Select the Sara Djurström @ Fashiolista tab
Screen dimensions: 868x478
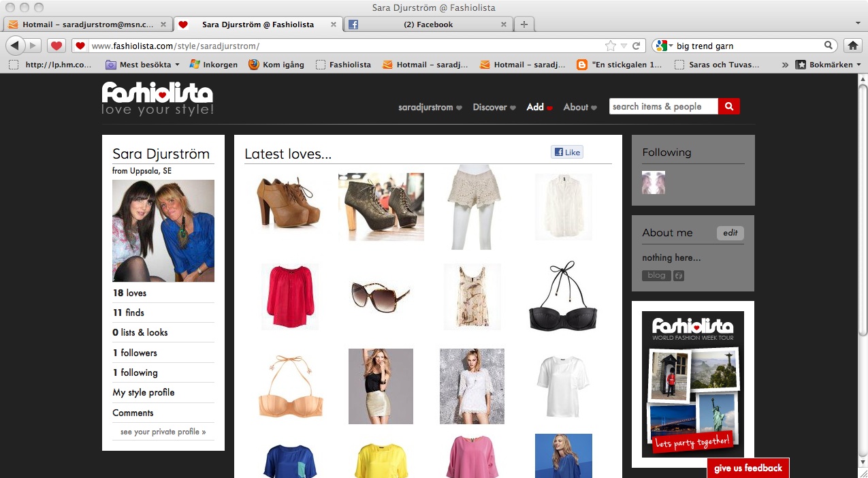[x=257, y=25]
